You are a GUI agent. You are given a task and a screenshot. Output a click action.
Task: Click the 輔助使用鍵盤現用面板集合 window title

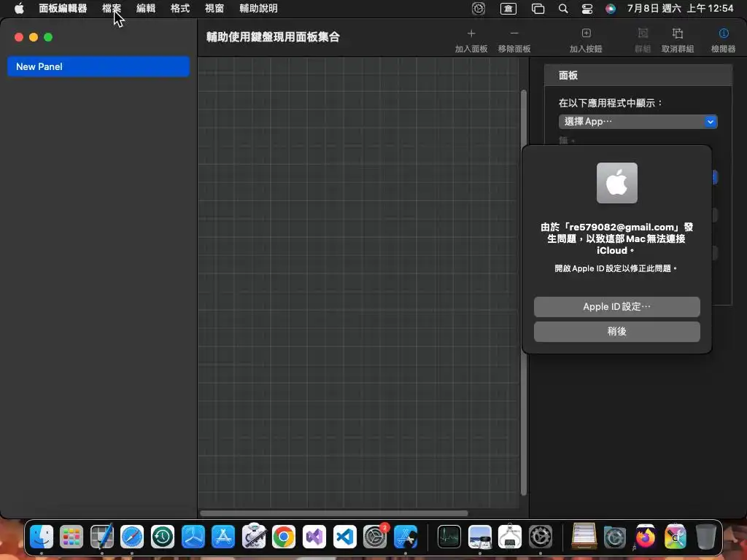273,37
